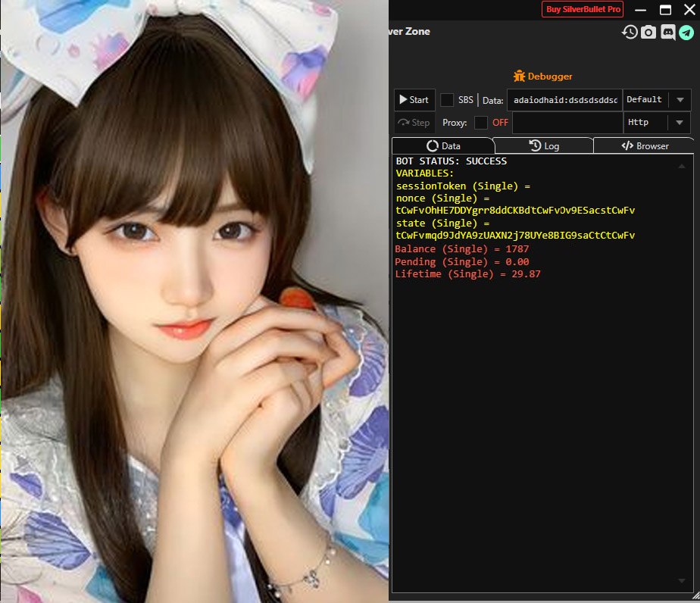Click the Step button

pos(414,122)
